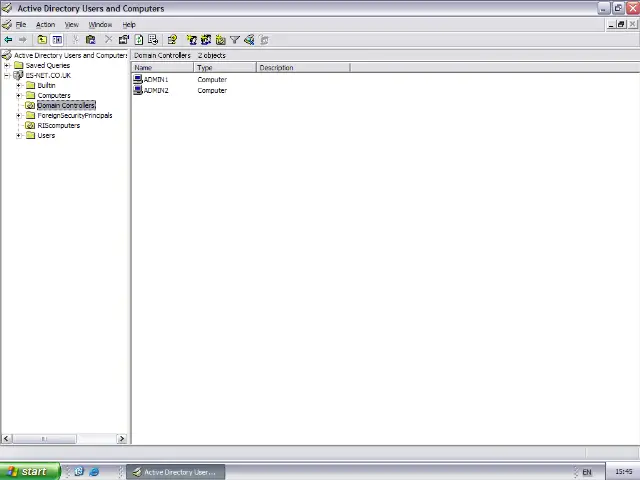The height and width of the screenshot is (480, 640).
Task: Open filter options using the funnel icon
Action: pyautogui.click(x=235, y=40)
